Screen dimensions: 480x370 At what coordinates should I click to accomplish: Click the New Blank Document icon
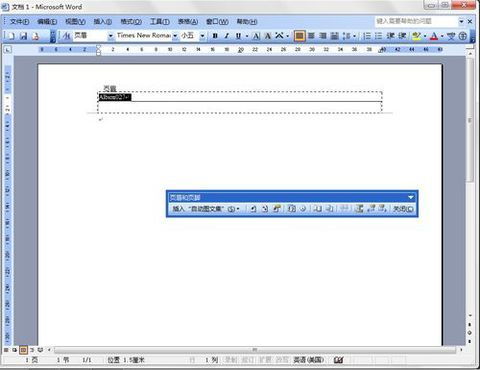(x=11, y=36)
